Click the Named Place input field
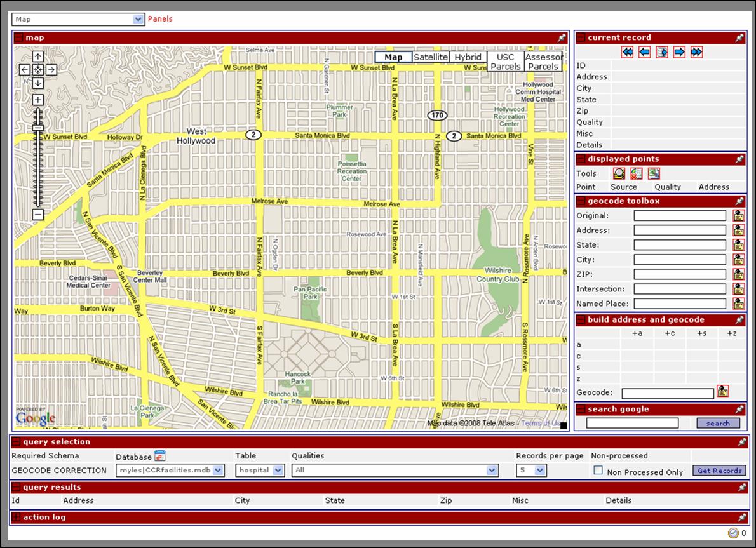756x548 pixels. (680, 304)
